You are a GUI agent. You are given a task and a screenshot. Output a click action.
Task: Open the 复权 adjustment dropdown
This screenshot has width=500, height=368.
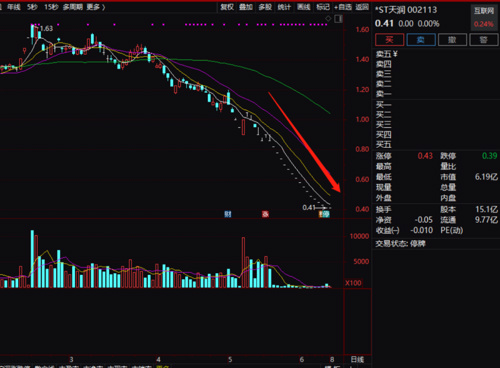[227, 7]
